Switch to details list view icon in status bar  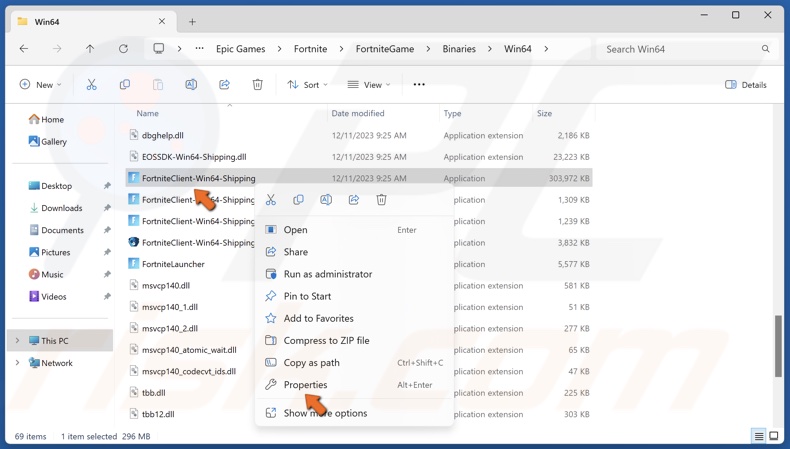pyautogui.click(x=758, y=436)
